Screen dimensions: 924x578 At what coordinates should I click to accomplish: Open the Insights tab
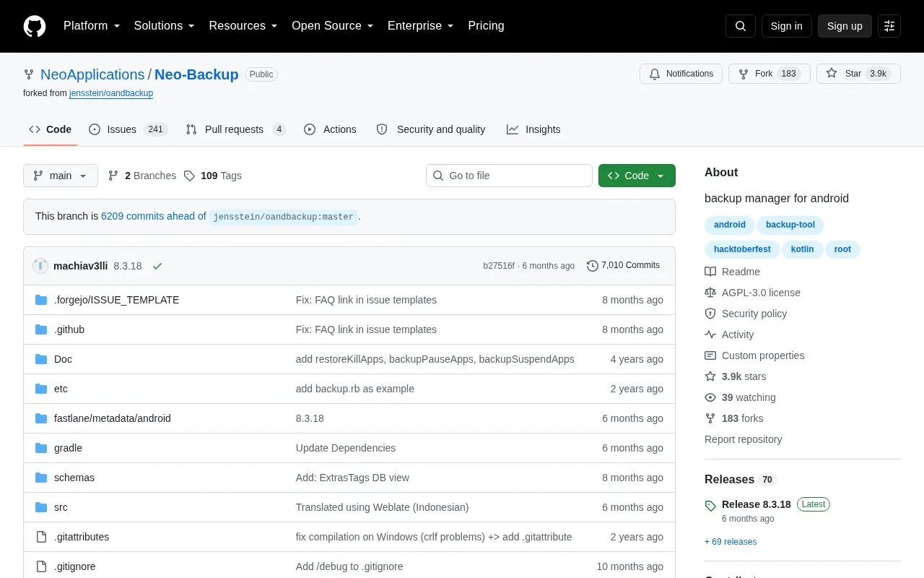click(533, 129)
